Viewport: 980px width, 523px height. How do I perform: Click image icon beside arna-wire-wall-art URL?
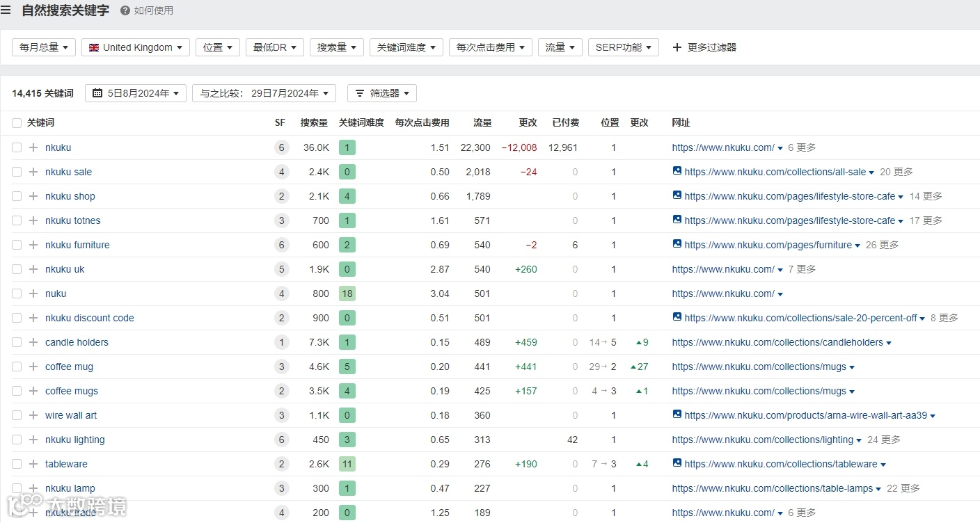click(x=677, y=415)
